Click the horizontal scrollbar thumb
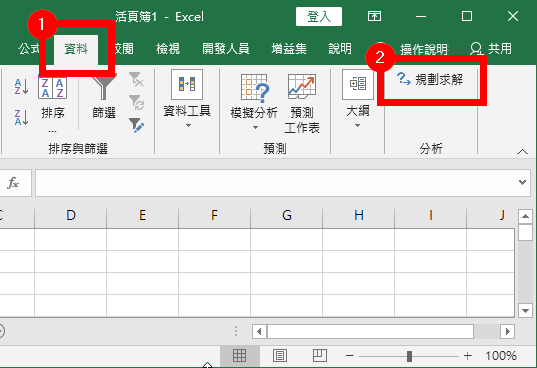The image size is (537, 368). pos(370,331)
